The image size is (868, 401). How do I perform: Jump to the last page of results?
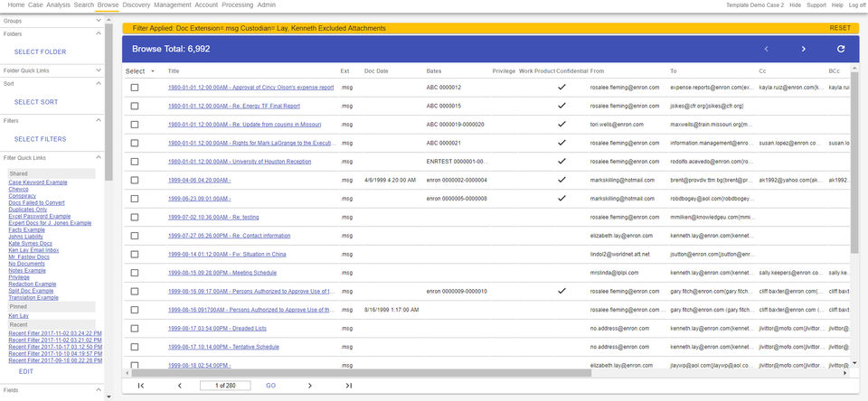tap(349, 386)
